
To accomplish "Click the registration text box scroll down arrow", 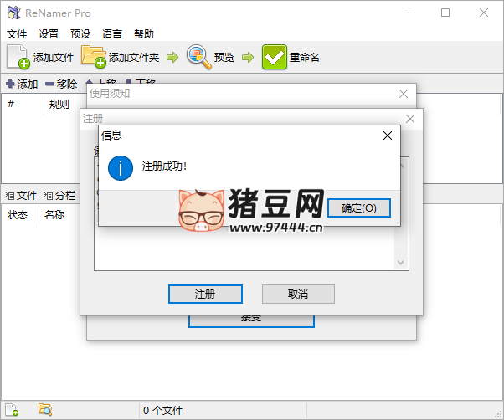I will click(400, 263).
